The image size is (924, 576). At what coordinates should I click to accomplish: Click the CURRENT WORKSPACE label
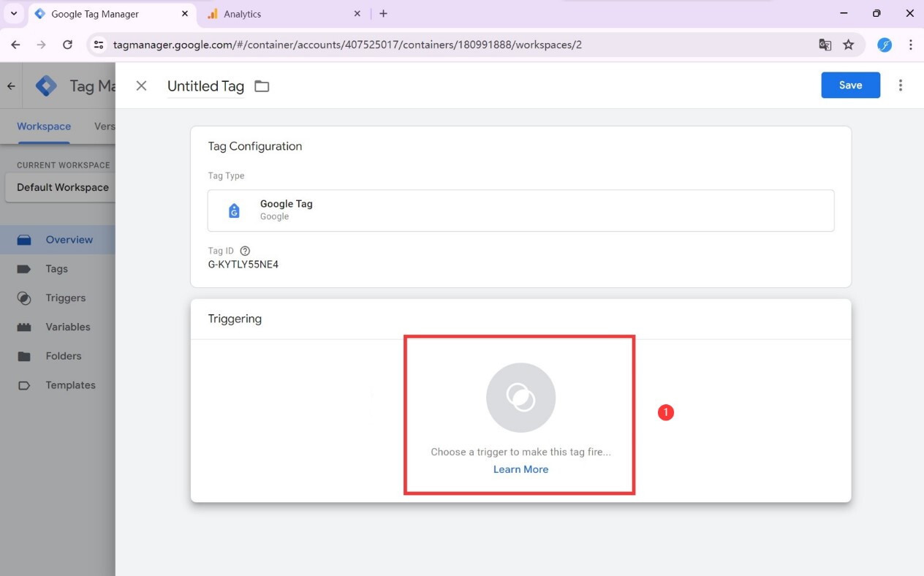[x=64, y=165]
